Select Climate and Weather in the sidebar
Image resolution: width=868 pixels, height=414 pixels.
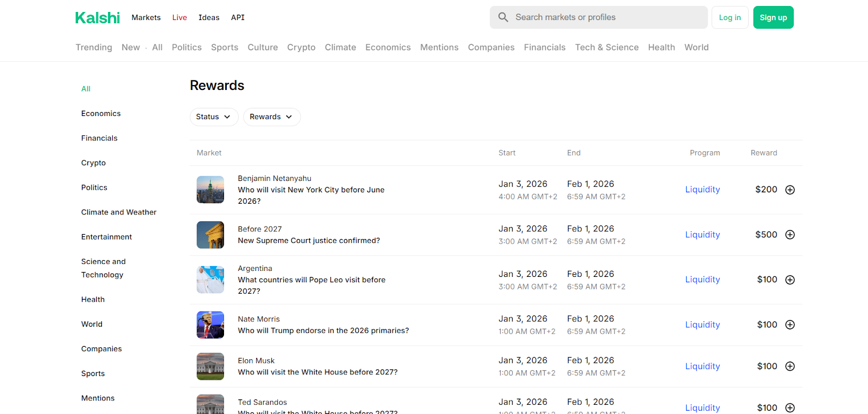119,212
